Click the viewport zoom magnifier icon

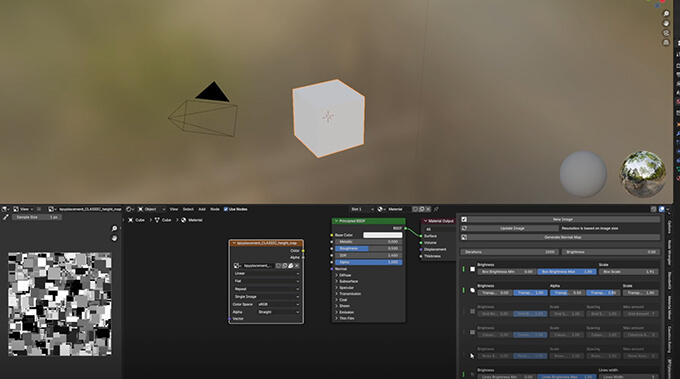(666, 14)
